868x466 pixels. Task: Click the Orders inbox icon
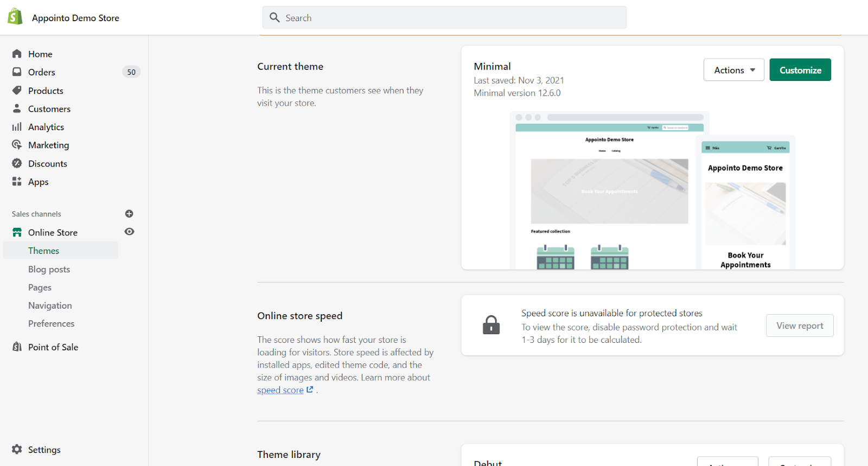click(x=17, y=72)
